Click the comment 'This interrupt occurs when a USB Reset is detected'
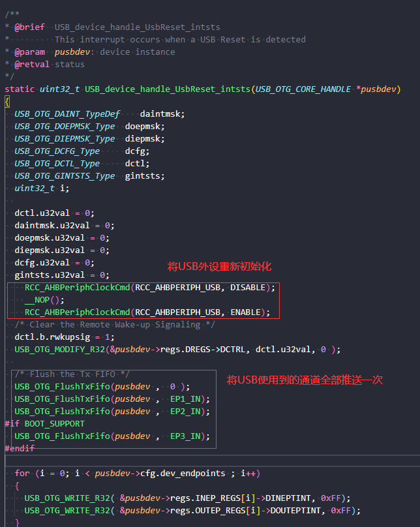This screenshot has height=527, width=420. 180,40
